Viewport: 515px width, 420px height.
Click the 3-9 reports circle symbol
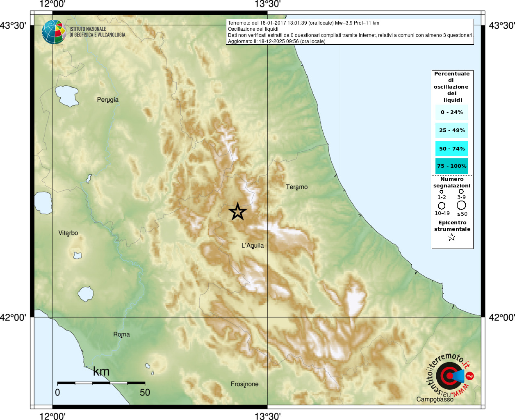click(461, 191)
